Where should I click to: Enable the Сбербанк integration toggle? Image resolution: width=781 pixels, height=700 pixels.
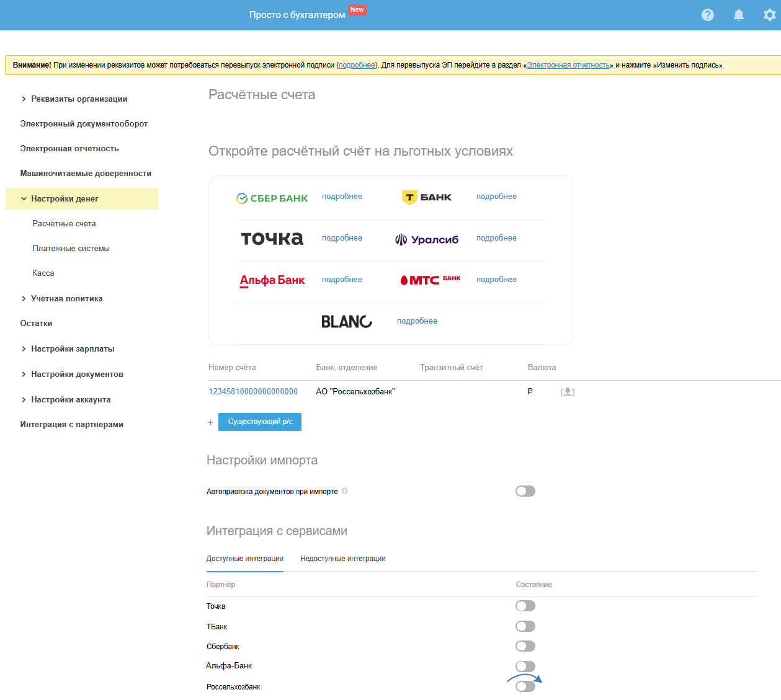tap(525, 646)
